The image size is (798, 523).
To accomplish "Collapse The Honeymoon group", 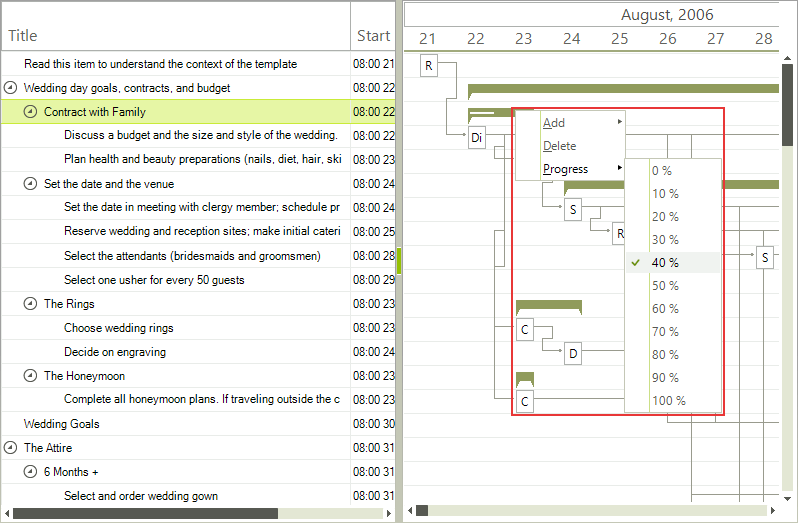I will click(x=31, y=375).
